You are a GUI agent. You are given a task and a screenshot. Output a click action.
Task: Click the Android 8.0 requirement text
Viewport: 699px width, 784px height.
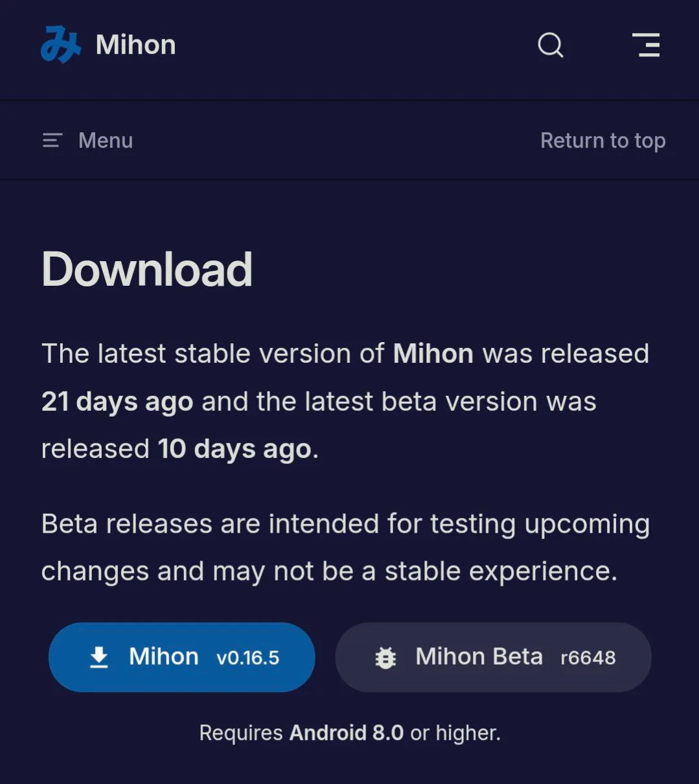click(x=348, y=733)
